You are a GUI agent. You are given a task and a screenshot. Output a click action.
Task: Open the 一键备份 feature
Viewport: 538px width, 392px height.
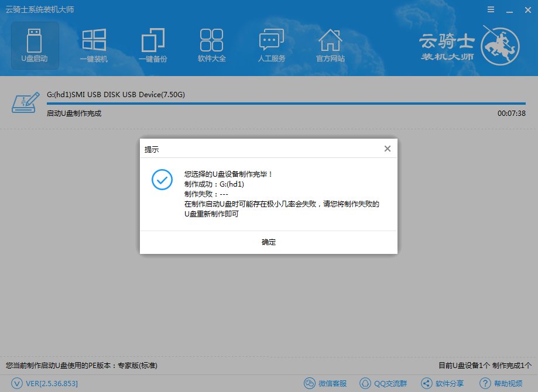pos(153,45)
